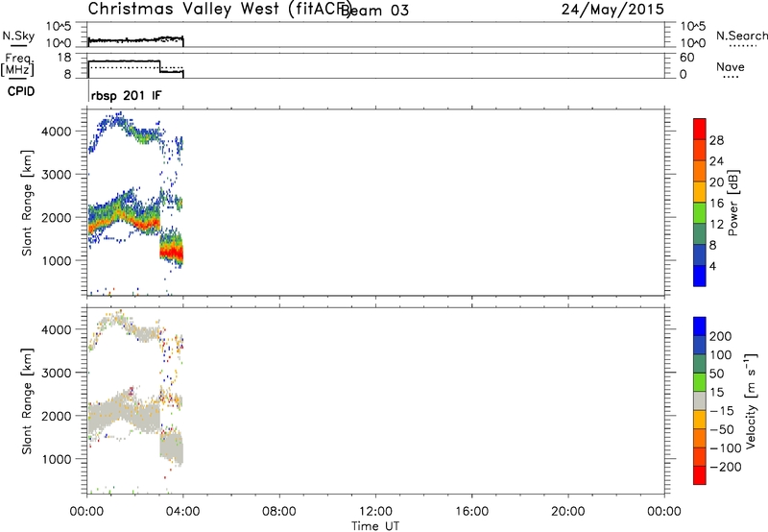Click the "1000" tick in the velocity panel
The width and height of the screenshot is (768, 532).
[57, 459]
